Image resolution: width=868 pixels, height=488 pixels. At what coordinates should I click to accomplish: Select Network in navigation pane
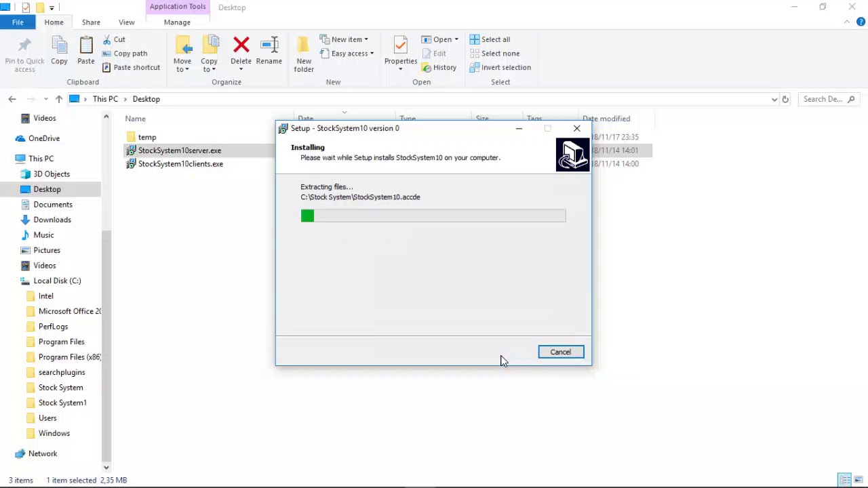[x=43, y=453]
